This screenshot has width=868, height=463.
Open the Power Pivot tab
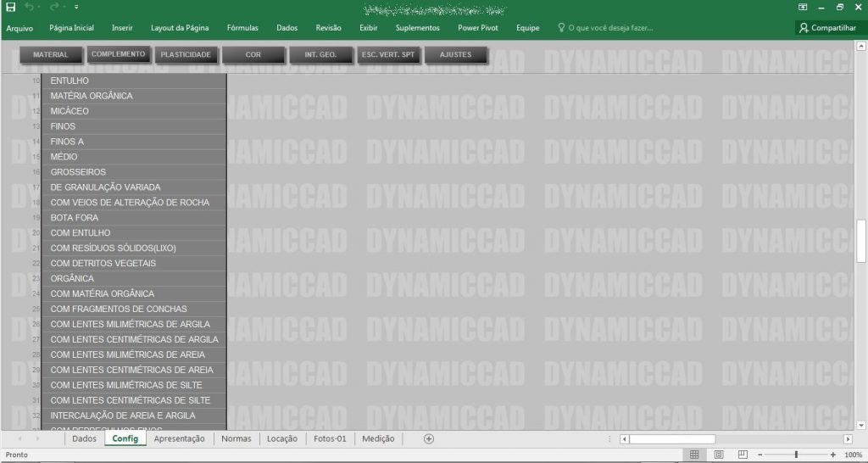click(478, 28)
